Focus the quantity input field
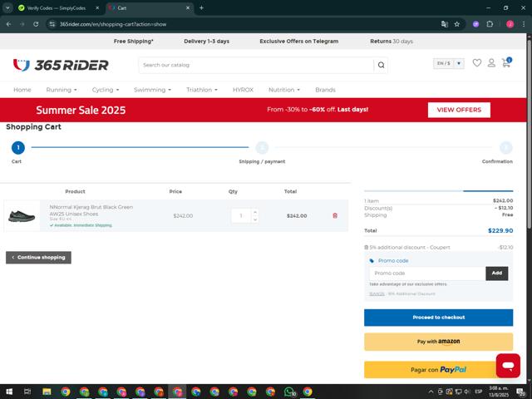Screen dimensions: 532x399 click(241, 216)
